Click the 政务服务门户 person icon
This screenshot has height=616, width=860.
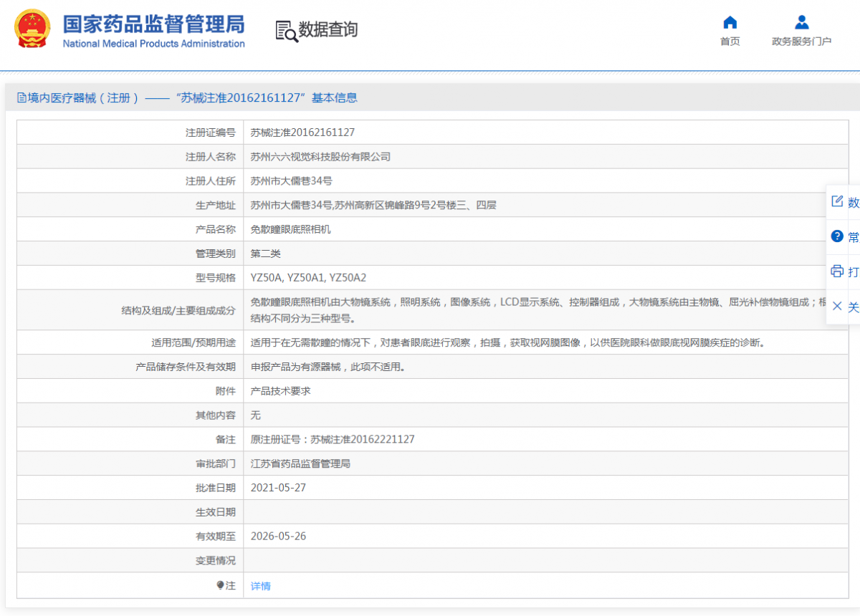point(801,22)
